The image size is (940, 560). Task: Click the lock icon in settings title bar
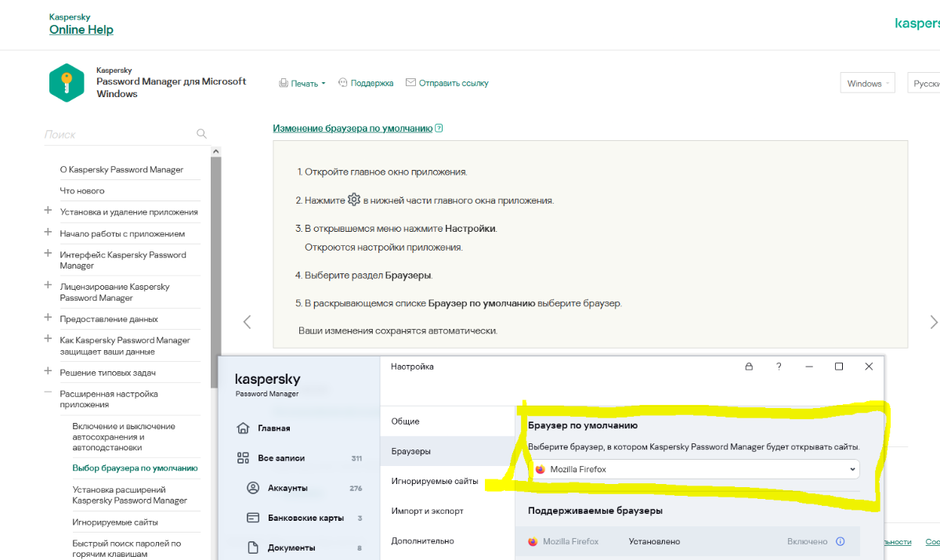pyautogui.click(x=749, y=367)
